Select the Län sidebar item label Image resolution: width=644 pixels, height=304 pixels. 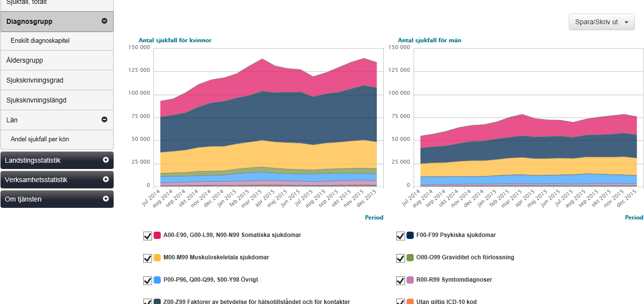click(12, 119)
